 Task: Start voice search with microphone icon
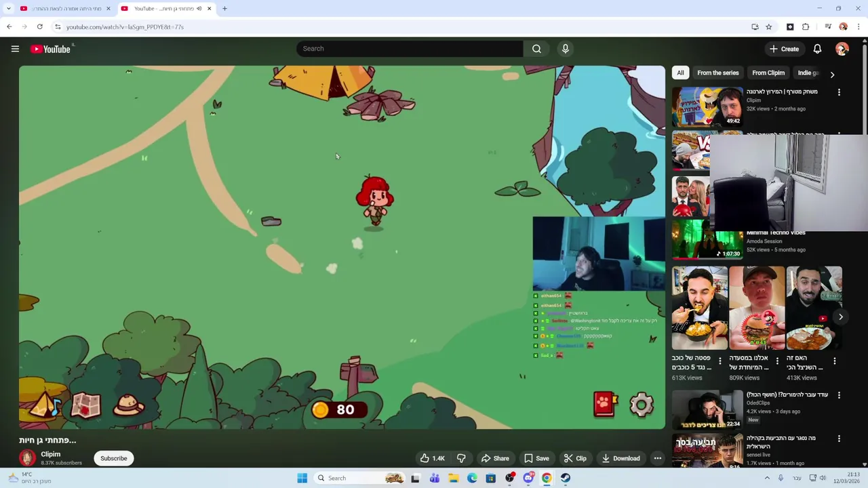[565, 49]
